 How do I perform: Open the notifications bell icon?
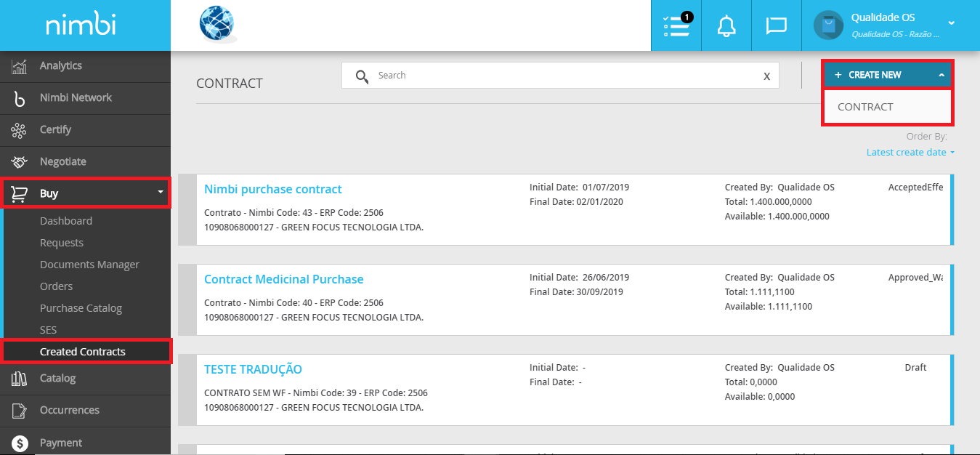[726, 26]
